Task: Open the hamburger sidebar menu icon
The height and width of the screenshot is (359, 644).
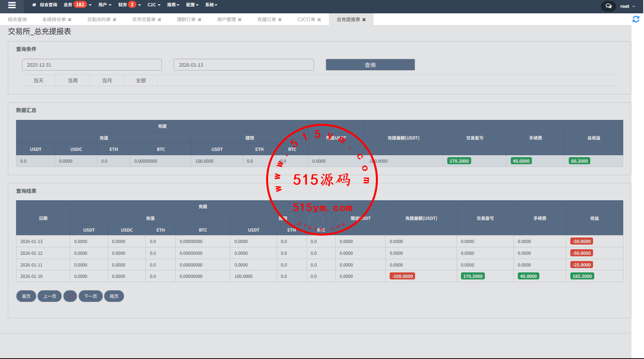Action: click(12, 5)
